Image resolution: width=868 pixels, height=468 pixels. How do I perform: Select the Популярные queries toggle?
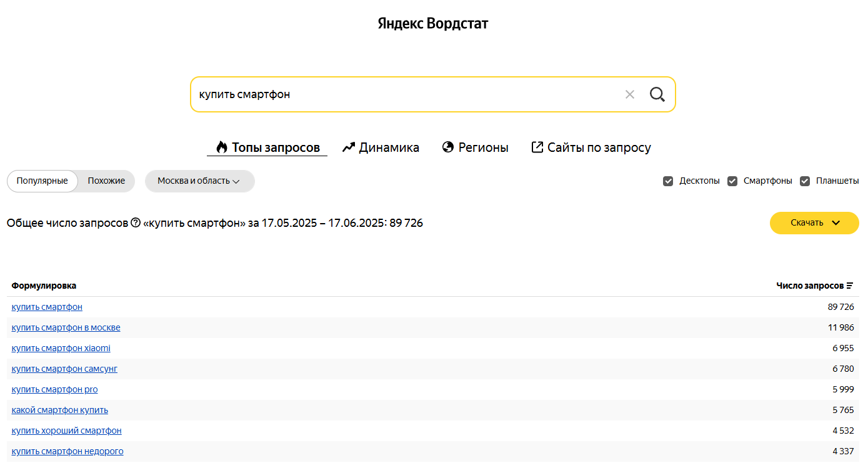pos(42,181)
